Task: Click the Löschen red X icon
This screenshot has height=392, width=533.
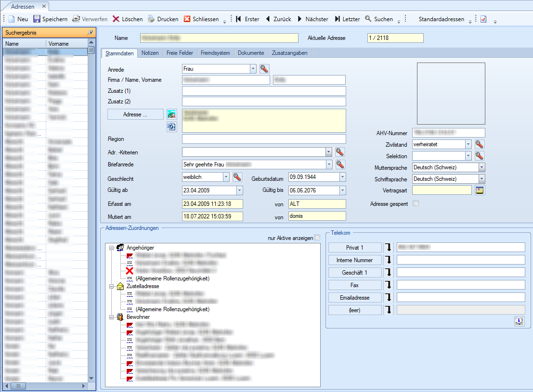Action: coord(116,19)
